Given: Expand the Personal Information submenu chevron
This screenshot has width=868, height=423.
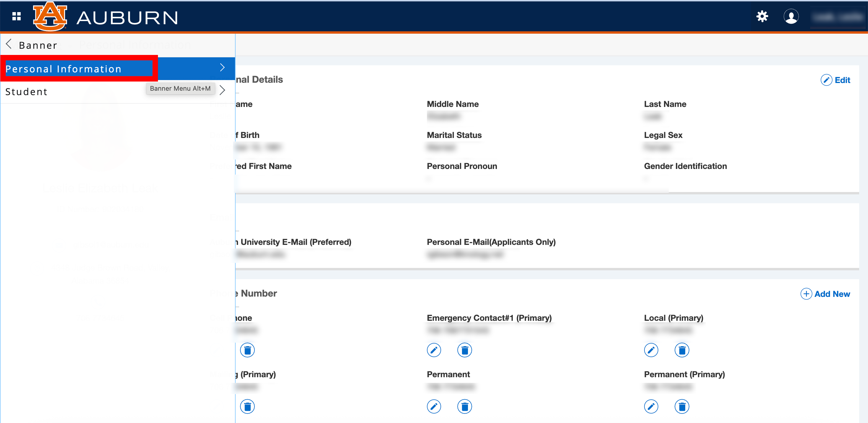Looking at the screenshot, I should pos(222,68).
